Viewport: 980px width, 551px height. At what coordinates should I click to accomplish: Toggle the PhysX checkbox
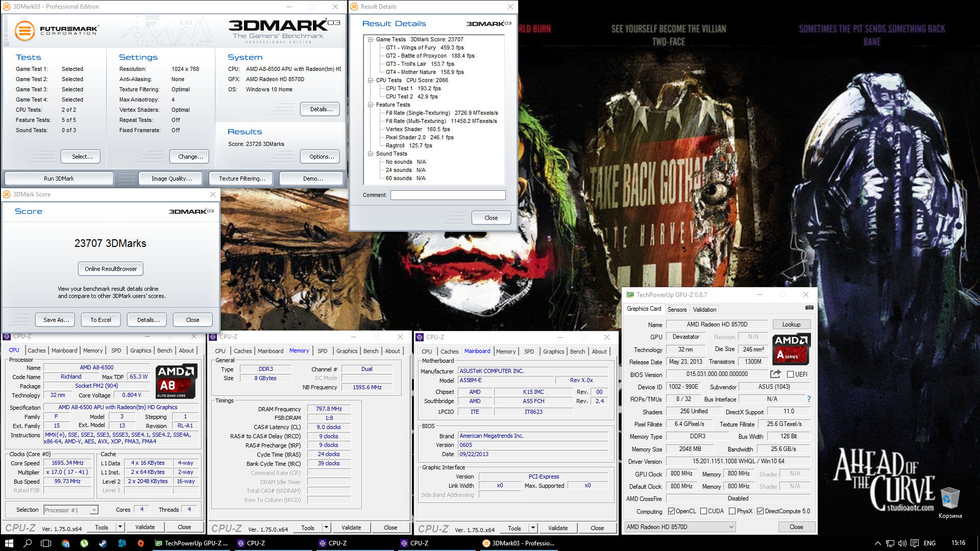click(732, 511)
